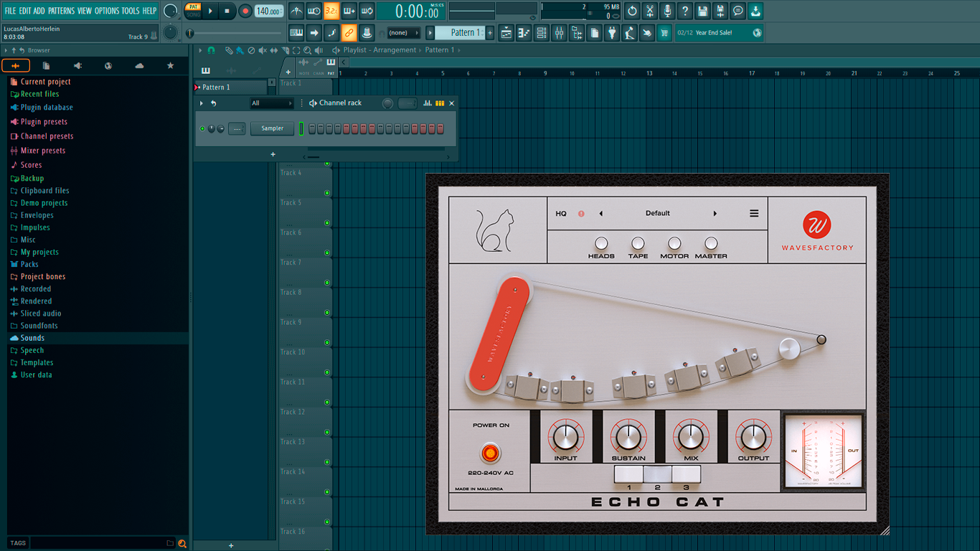Screen dimensions: 980x551
Task: Toggle typing keyboard to piano icon
Action: coord(296,33)
